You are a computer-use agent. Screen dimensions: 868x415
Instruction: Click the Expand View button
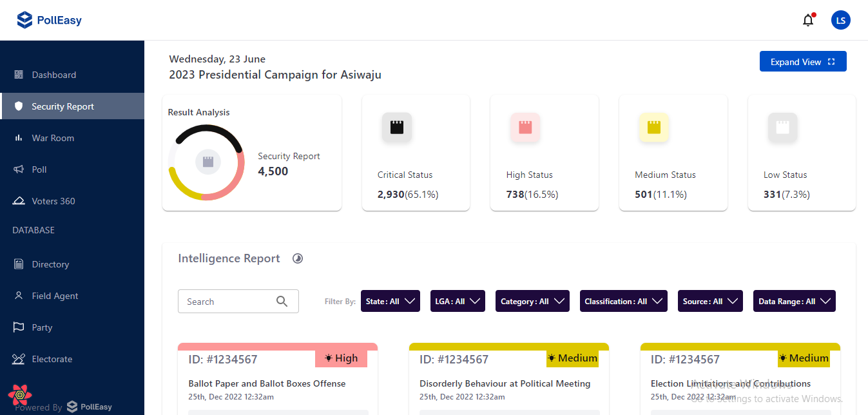[x=802, y=62]
